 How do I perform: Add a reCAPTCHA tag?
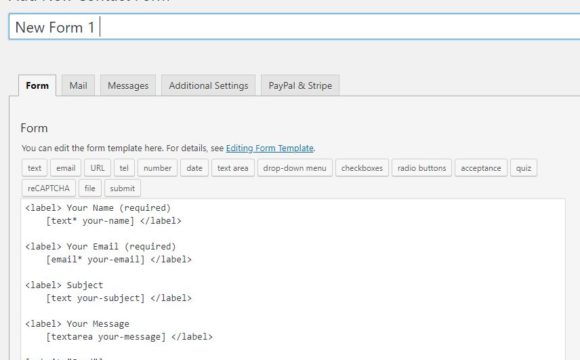[48, 188]
